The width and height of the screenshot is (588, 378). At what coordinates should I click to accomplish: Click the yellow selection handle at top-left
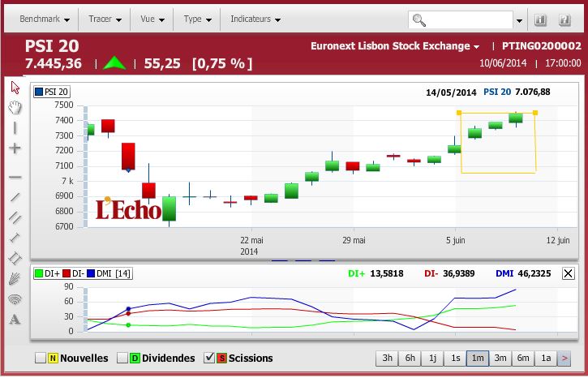tap(458, 113)
